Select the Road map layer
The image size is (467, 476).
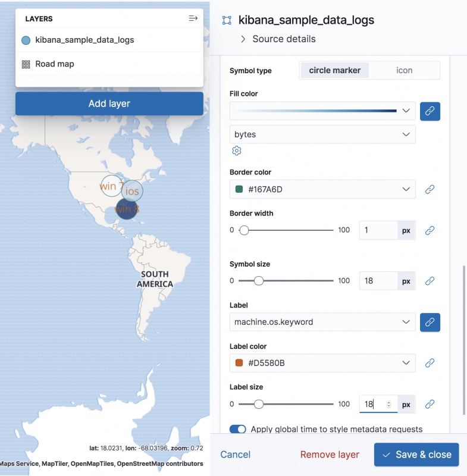click(x=55, y=64)
